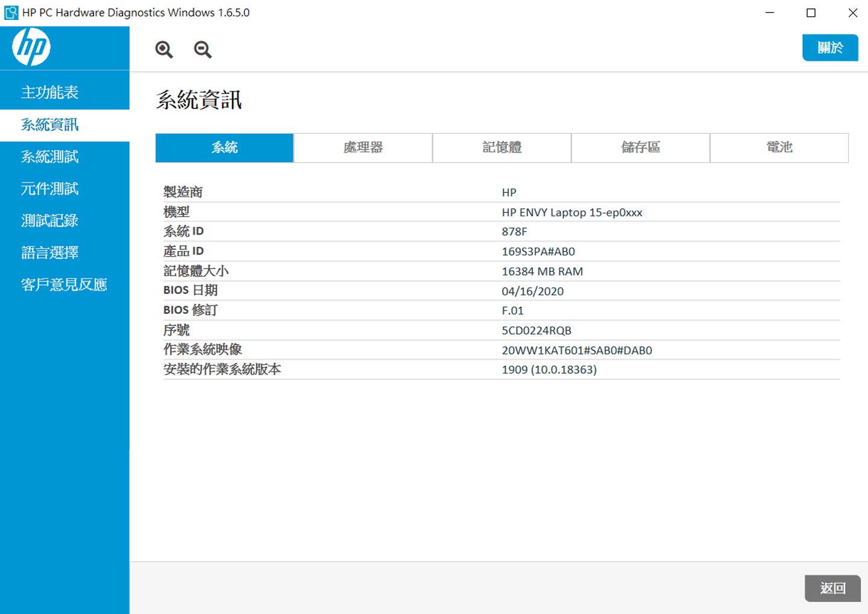Click the 製造商 value HP

coord(509,193)
